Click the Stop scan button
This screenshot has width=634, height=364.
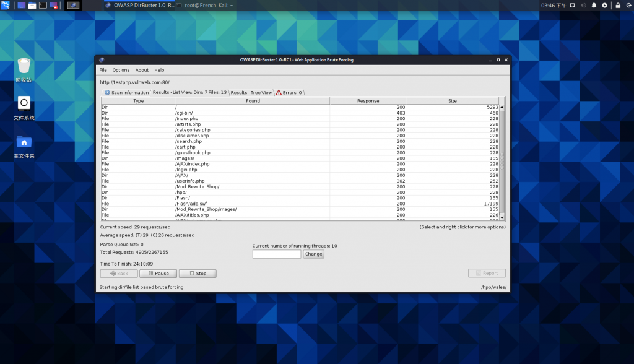(198, 274)
